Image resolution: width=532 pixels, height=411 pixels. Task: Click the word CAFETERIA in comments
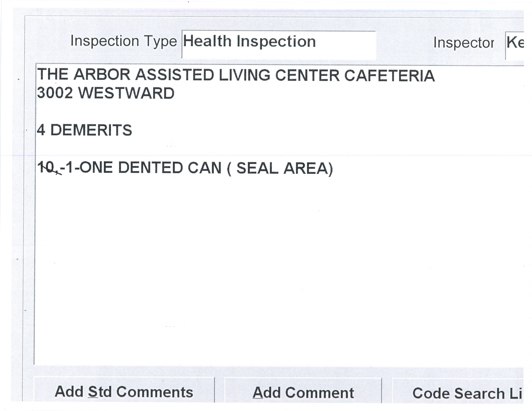(389, 75)
